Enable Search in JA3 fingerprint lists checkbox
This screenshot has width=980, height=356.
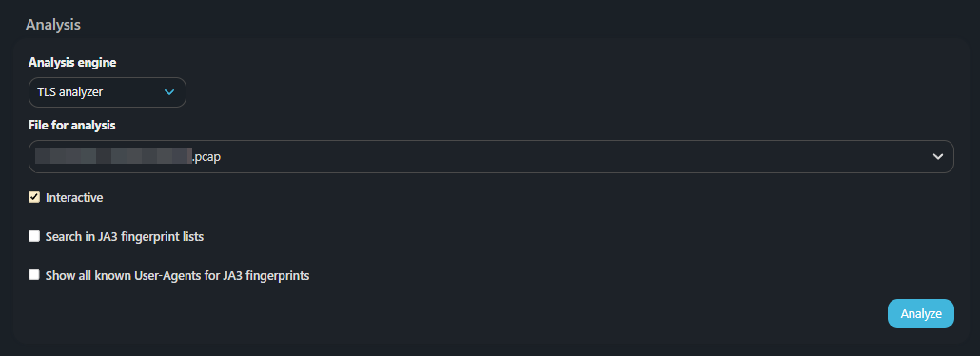[x=34, y=236]
